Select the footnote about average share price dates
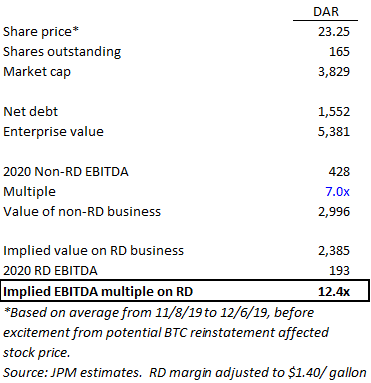 166,332
